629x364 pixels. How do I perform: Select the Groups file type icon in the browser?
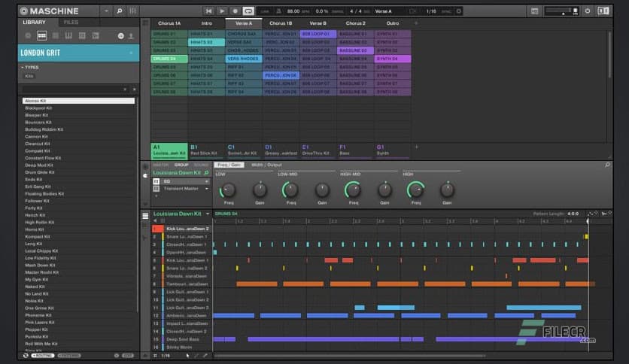pos(41,35)
